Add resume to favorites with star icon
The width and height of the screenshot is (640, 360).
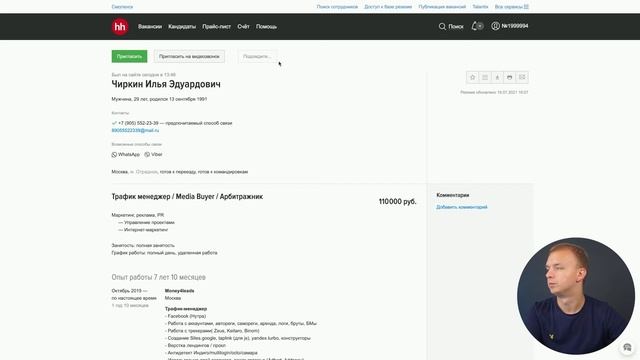[x=472, y=77]
